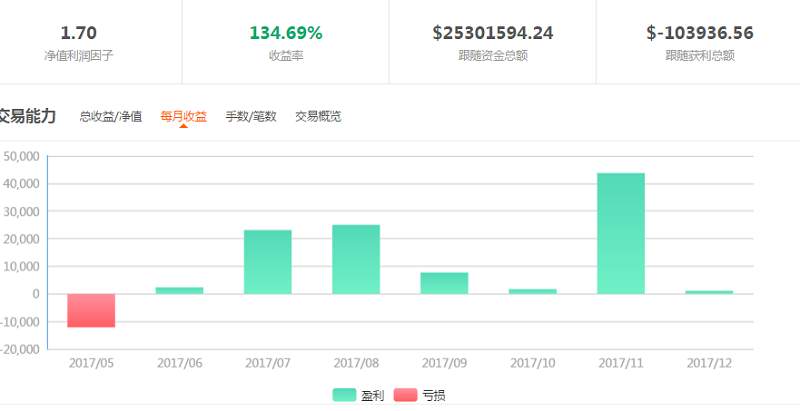This screenshot has height=411, width=800.
Task: Click the 2017/08 profit bar
Action: point(356,260)
